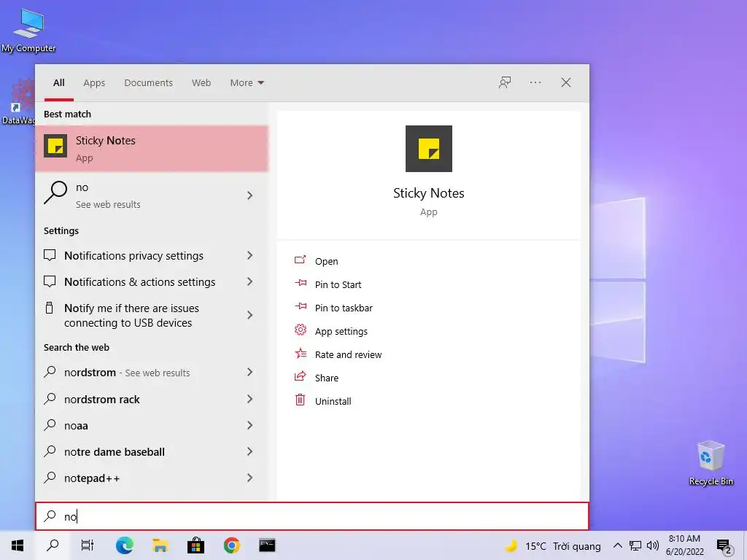Open the notification center icon
This screenshot has height=560, width=747.
click(x=724, y=546)
